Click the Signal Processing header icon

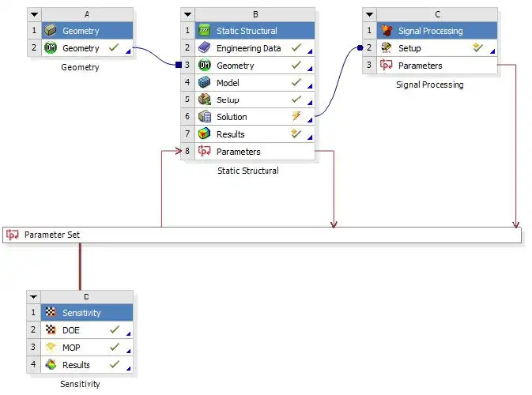coord(387,30)
